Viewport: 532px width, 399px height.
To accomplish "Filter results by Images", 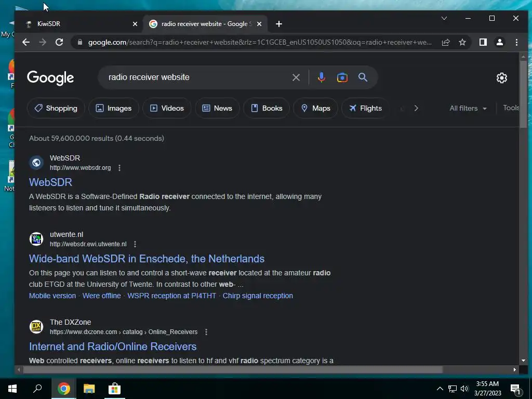I will point(114,108).
